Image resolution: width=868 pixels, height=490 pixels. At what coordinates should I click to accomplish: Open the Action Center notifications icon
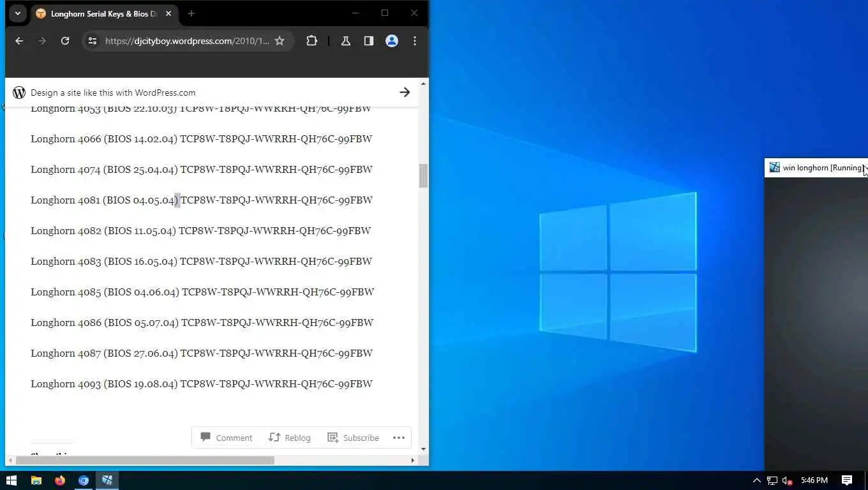(847, 480)
